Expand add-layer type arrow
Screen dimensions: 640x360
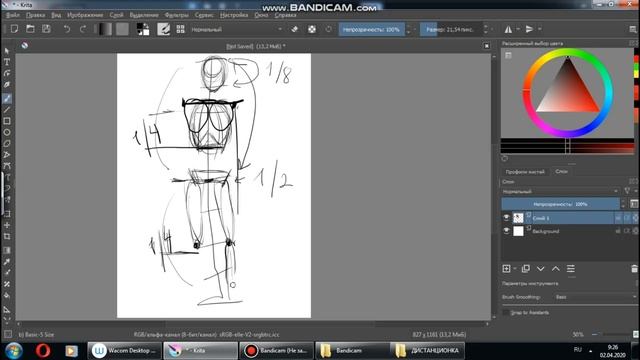point(514,269)
